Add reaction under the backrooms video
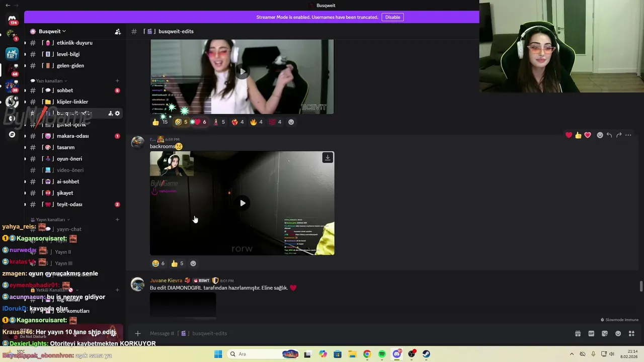Image resolution: width=644 pixels, height=362 pixels. coord(193,263)
